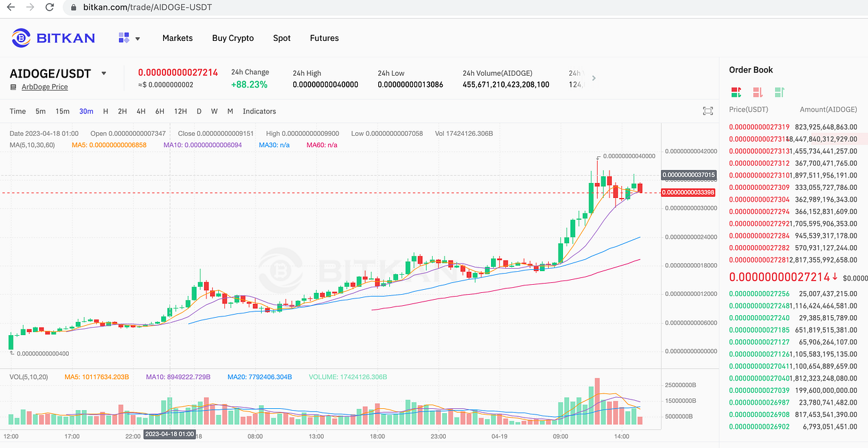The image size is (868, 448).
Task: Open the Markets menu
Action: coord(177,38)
